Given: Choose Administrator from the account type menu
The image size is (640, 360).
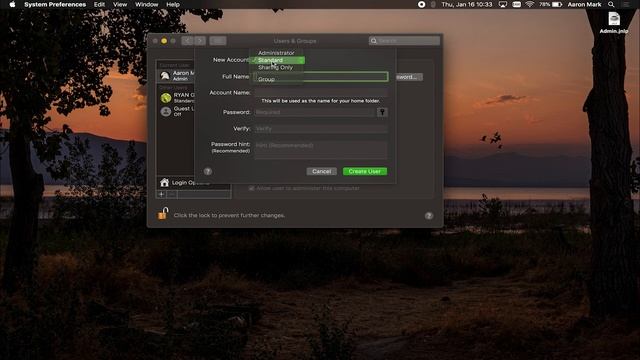Looking at the screenshot, I should click(276, 53).
